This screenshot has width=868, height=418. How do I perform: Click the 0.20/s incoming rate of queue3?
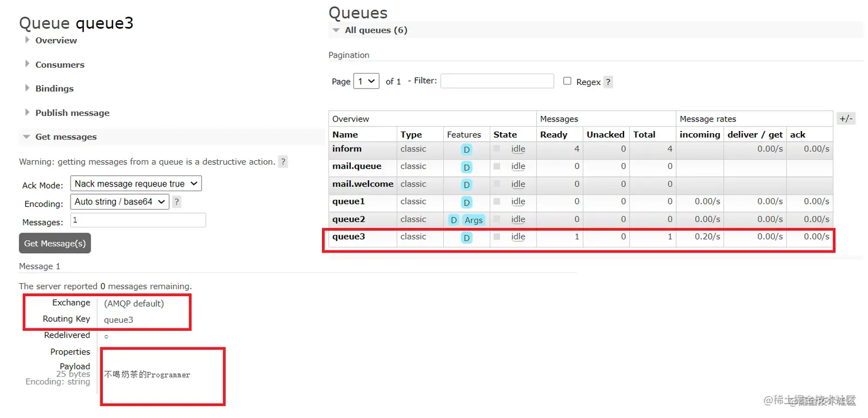pos(707,237)
